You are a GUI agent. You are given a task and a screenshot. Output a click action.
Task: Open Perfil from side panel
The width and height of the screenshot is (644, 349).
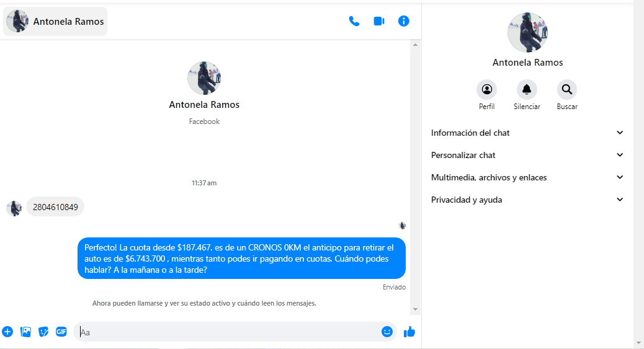(486, 90)
